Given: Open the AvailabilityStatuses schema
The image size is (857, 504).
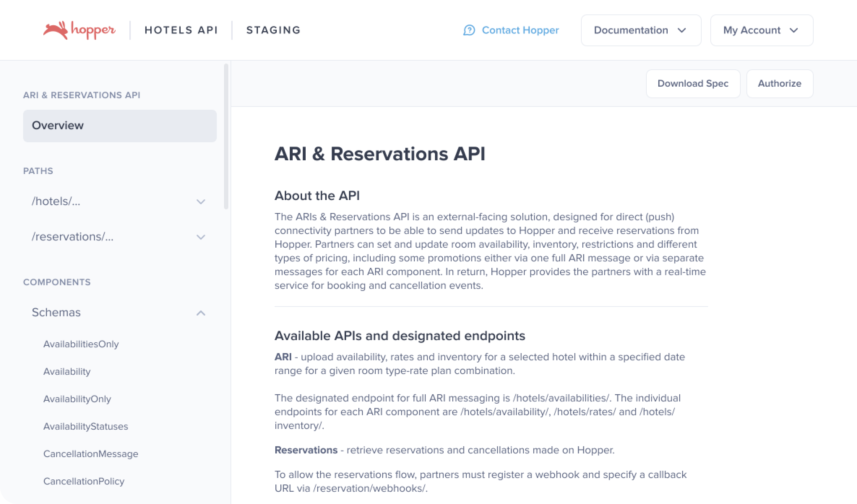Looking at the screenshot, I should (86, 426).
